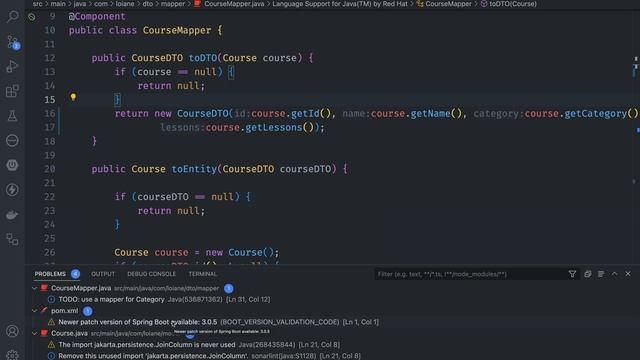Click the 'mapper' breadcrumb segment
Screen dimensions: 640x360
click(173, 4)
